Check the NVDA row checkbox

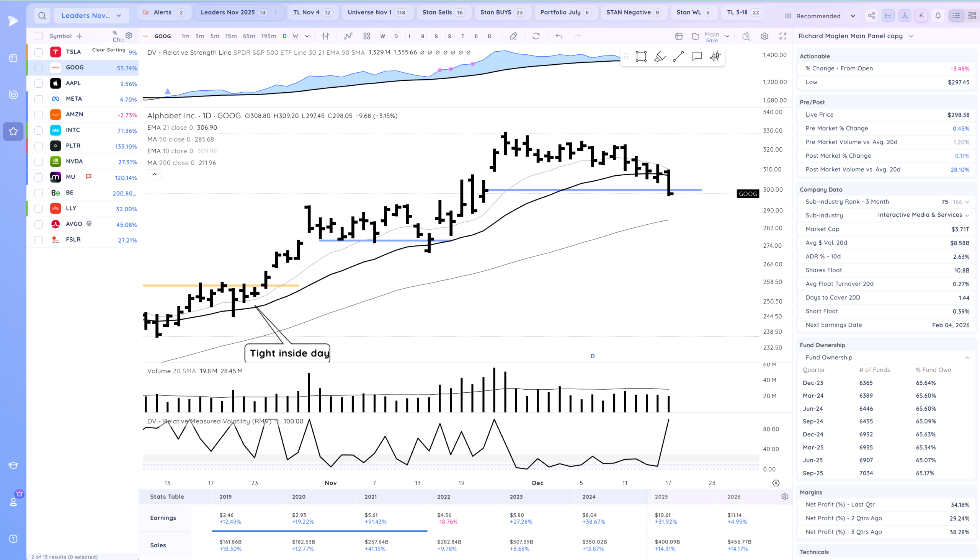pyautogui.click(x=38, y=162)
